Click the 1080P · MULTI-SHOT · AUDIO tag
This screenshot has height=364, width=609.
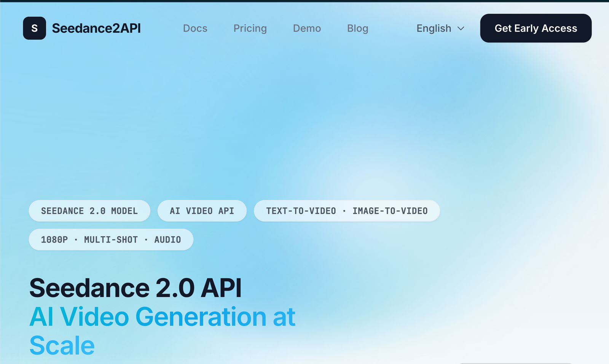click(111, 239)
